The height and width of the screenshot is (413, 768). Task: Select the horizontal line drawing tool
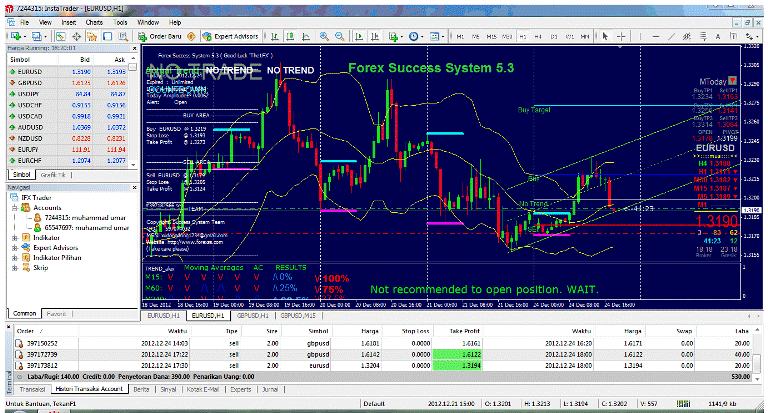(656, 36)
